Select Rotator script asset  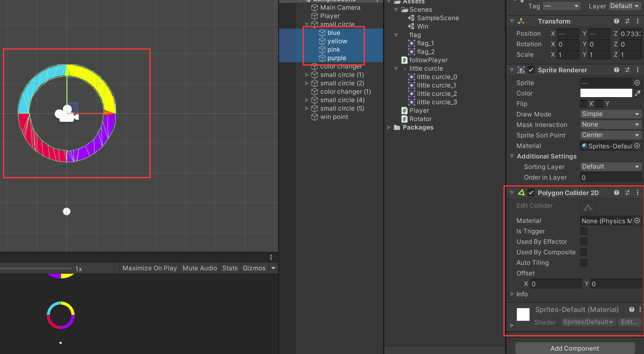click(420, 119)
